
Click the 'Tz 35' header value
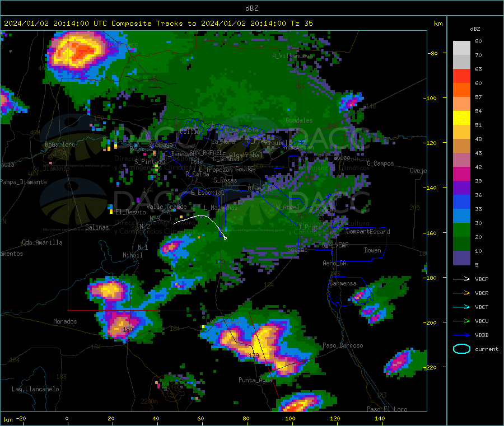click(301, 23)
